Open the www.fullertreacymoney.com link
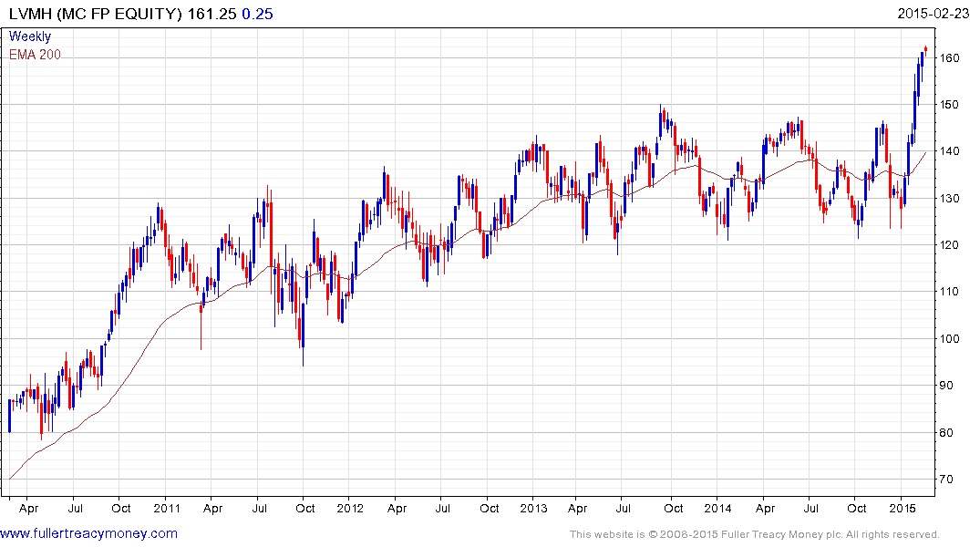Image resolution: width=980 pixels, height=547 pixels. coord(88,533)
